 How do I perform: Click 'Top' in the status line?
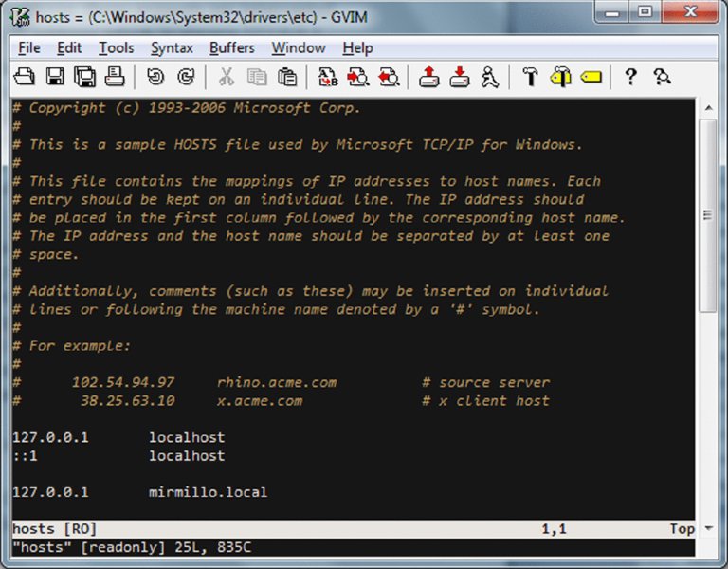point(682,529)
